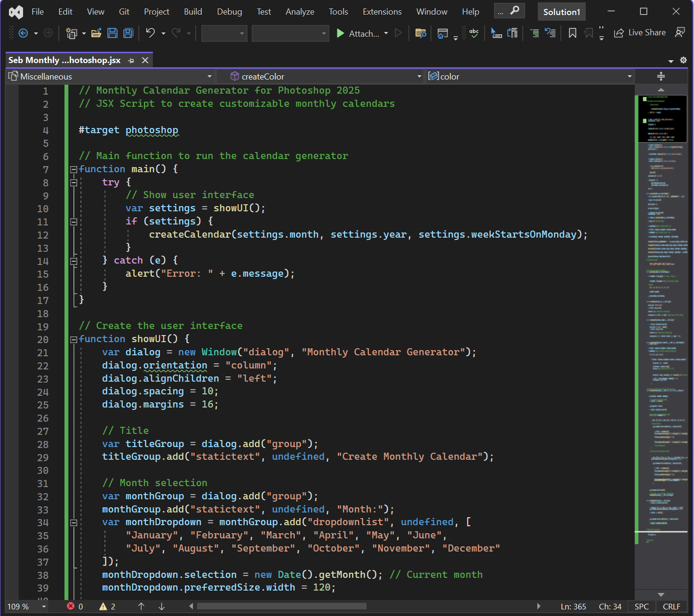Collapse the main() function fold marker
The width and height of the screenshot is (694, 616).
pos(73,169)
